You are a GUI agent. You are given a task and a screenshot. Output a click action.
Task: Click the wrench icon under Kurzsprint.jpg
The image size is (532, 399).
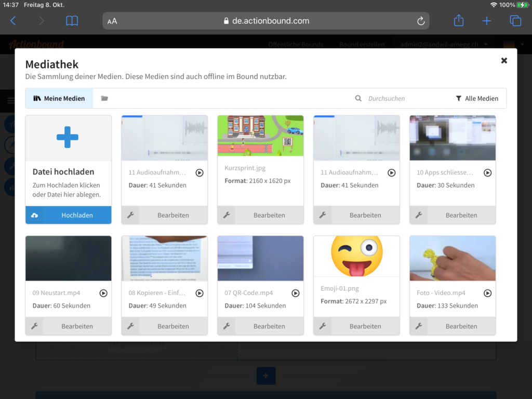pyautogui.click(x=227, y=215)
